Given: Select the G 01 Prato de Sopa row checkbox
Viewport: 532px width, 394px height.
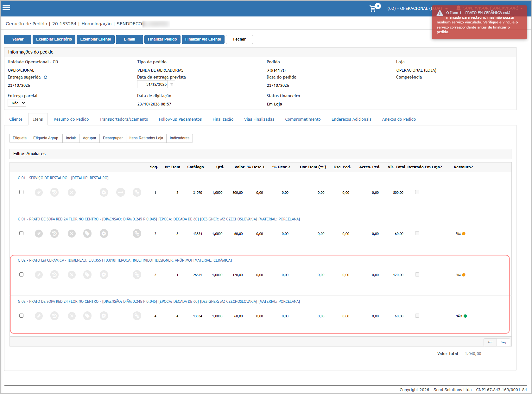Looking at the screenshot, I should click(21, 233).
